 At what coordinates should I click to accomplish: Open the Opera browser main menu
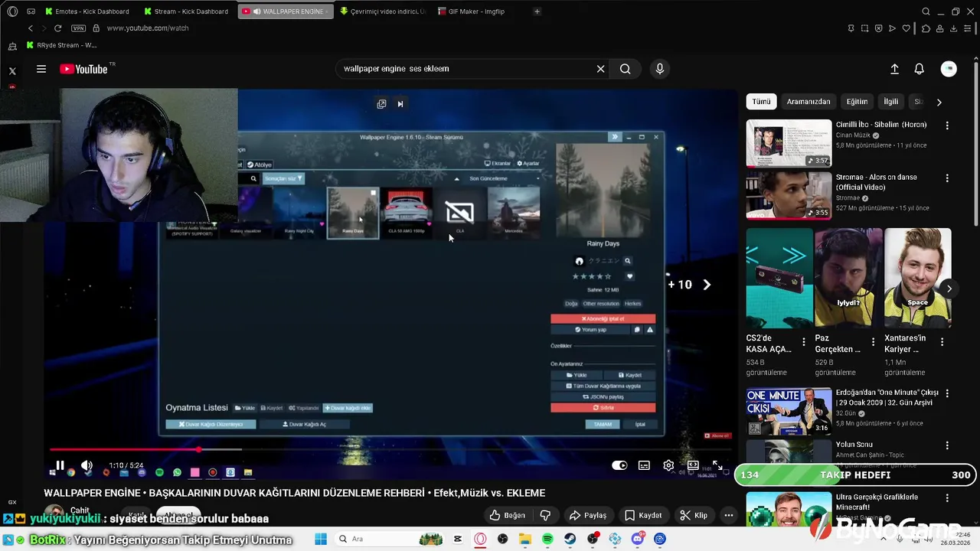pos(12,11)
